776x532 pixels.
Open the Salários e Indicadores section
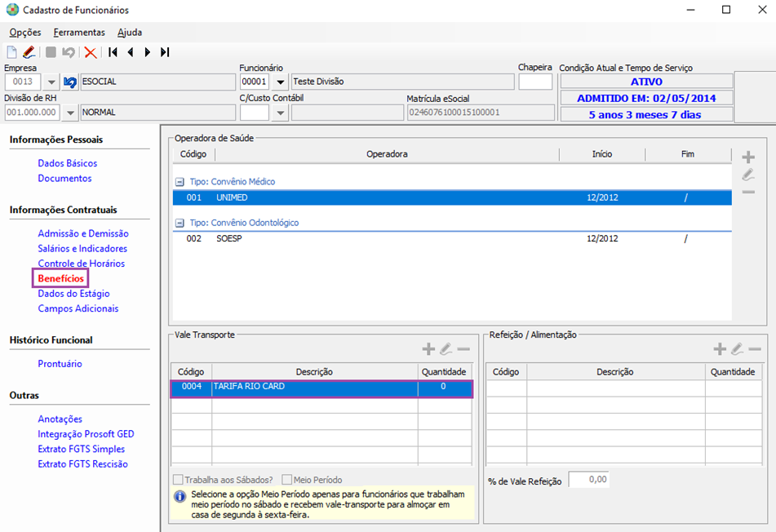(x=82, y=249)
